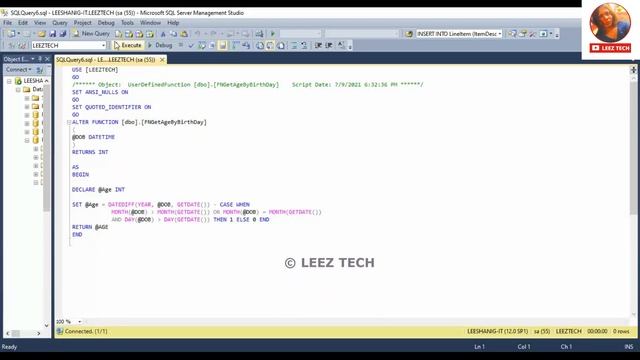Click the New Project toolbar icon

click(11, 33)
